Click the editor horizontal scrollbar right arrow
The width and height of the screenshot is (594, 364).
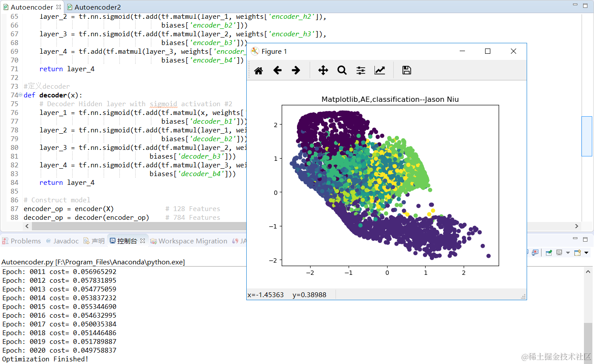point(577,226)
